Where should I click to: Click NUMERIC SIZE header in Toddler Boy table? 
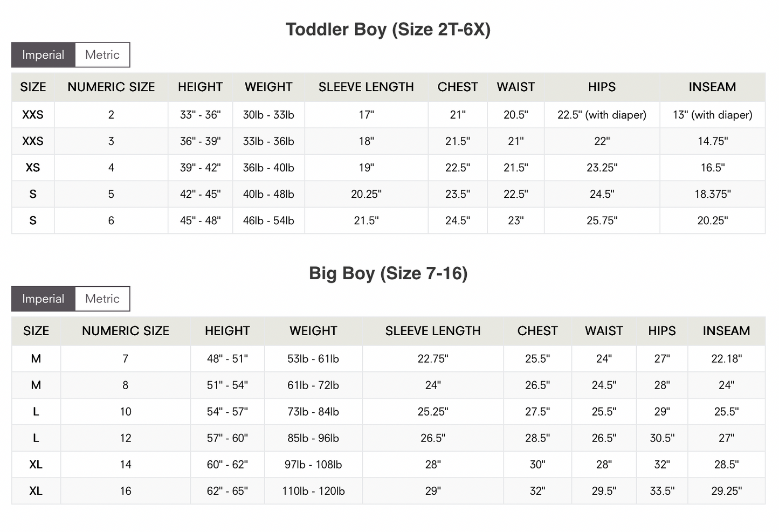pyautogui.click(x=111, y=87)
